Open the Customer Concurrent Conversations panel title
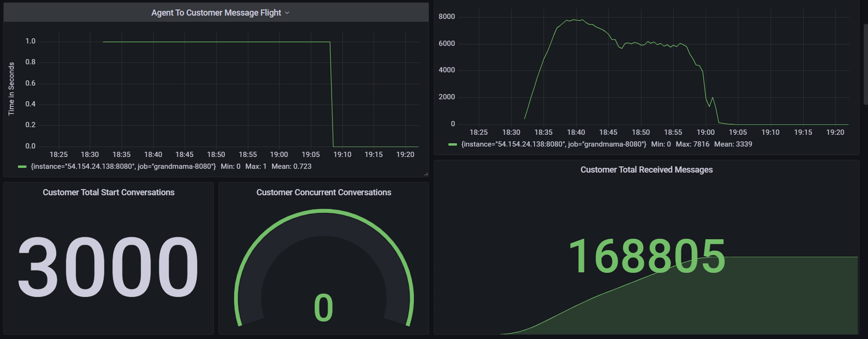The width and height of the screenshot is (868, 339). point(324,192)
